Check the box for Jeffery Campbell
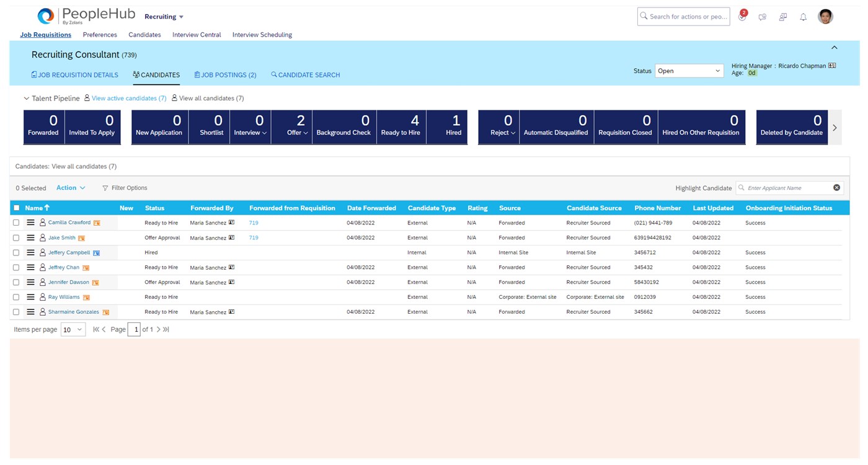The width and height of the screenshot is (868, 465). tap(16, 252)
